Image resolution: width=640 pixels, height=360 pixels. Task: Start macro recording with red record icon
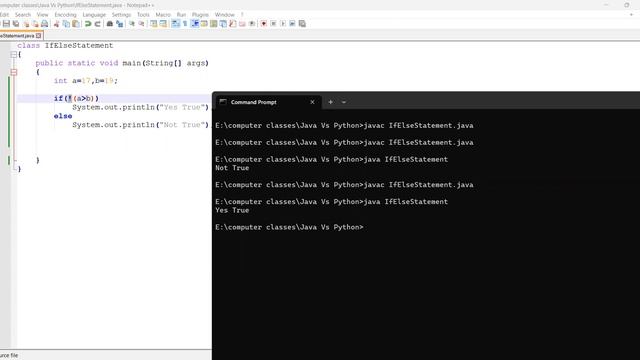264,24
